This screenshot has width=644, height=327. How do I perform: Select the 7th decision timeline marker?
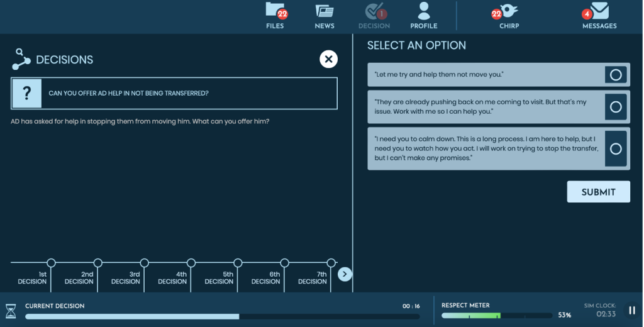coord(331,263)
